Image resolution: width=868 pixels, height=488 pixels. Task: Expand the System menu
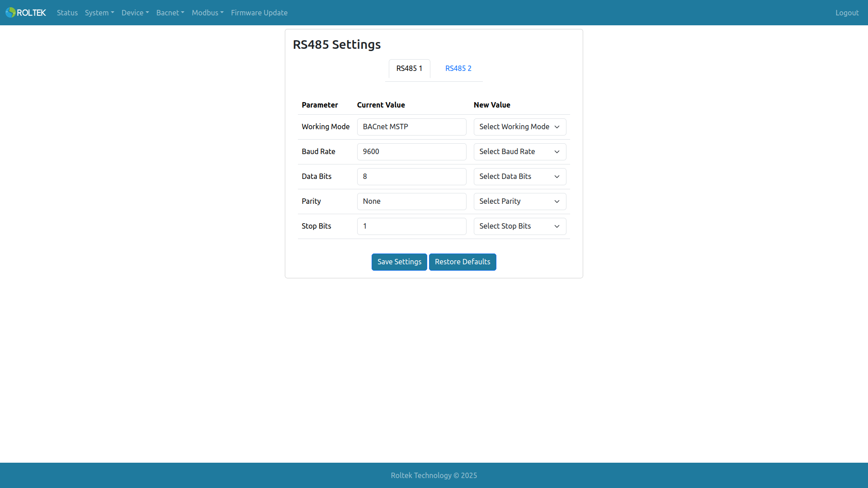point(99,13)
